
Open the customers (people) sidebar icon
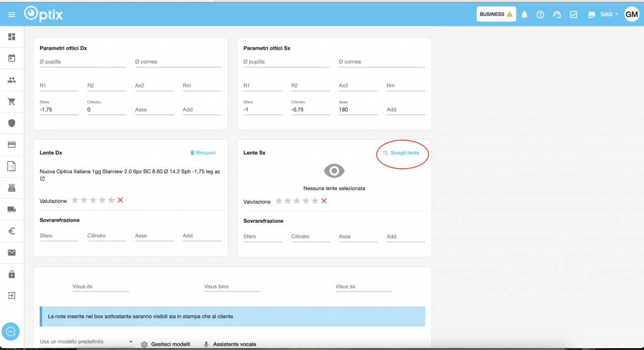(x=11, y=80)
